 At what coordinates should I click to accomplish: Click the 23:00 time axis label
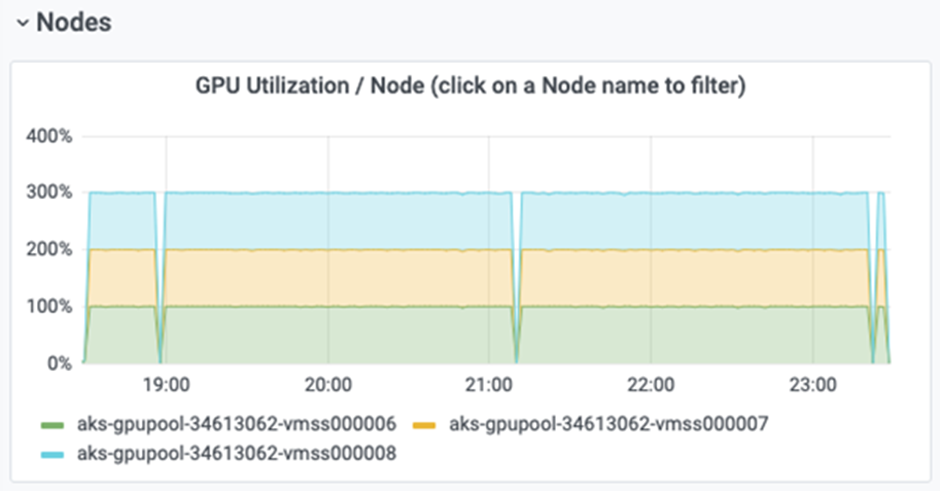812,384
